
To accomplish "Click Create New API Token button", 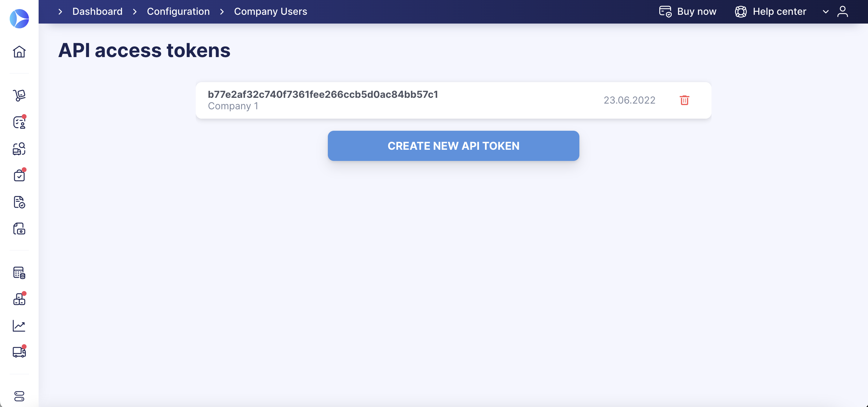I will [x=454, y=146].
